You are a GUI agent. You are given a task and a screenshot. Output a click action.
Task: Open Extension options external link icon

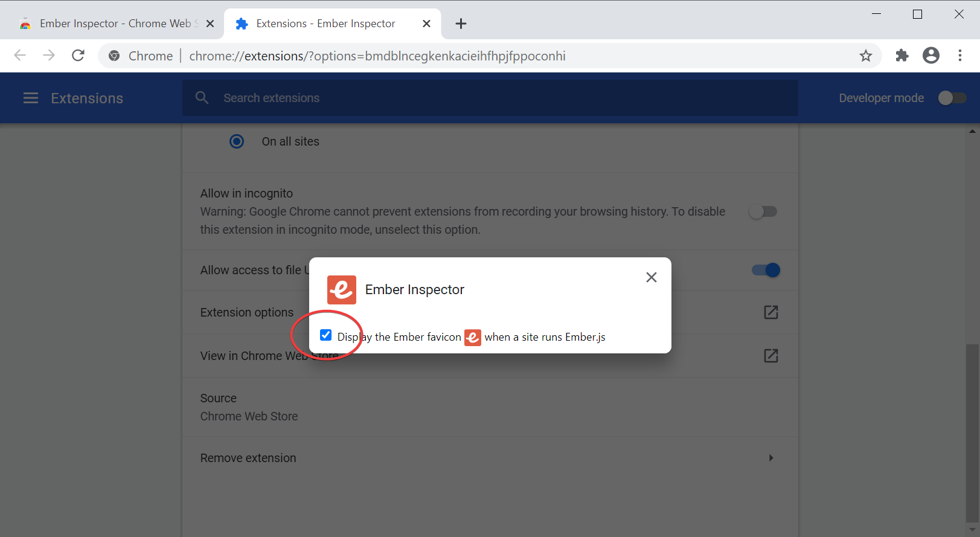pyautogui.click(x=770, y=312)
